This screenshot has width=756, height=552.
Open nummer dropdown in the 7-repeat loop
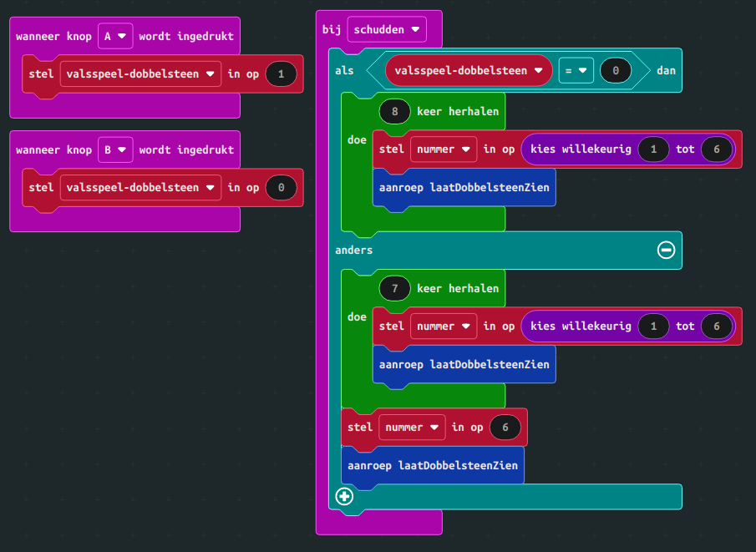(x=443, y=327)
